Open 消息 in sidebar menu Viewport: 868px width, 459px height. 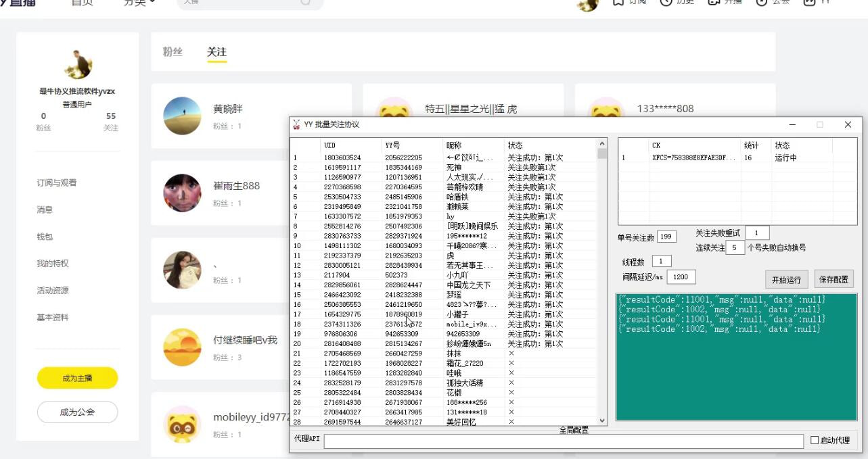tap(45, 210)
